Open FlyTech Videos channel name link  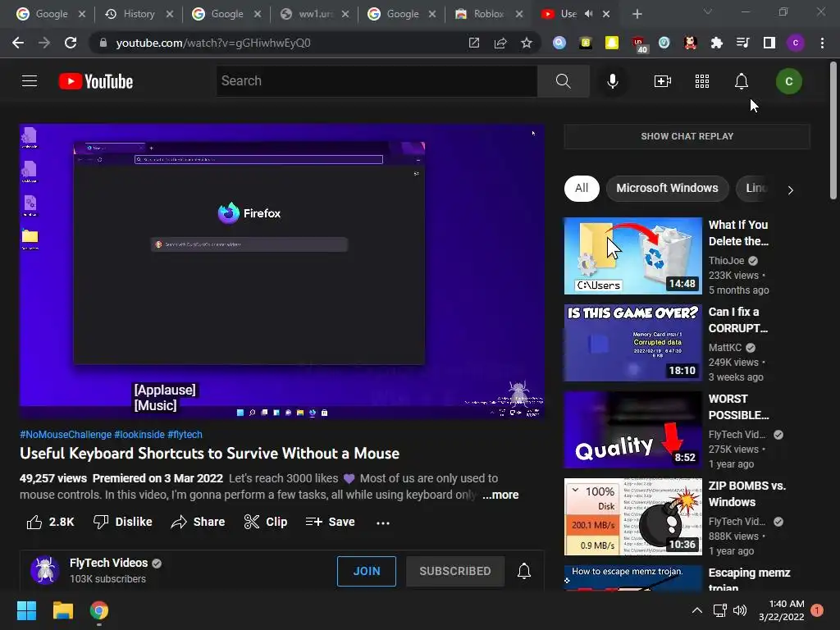(109, 563)
